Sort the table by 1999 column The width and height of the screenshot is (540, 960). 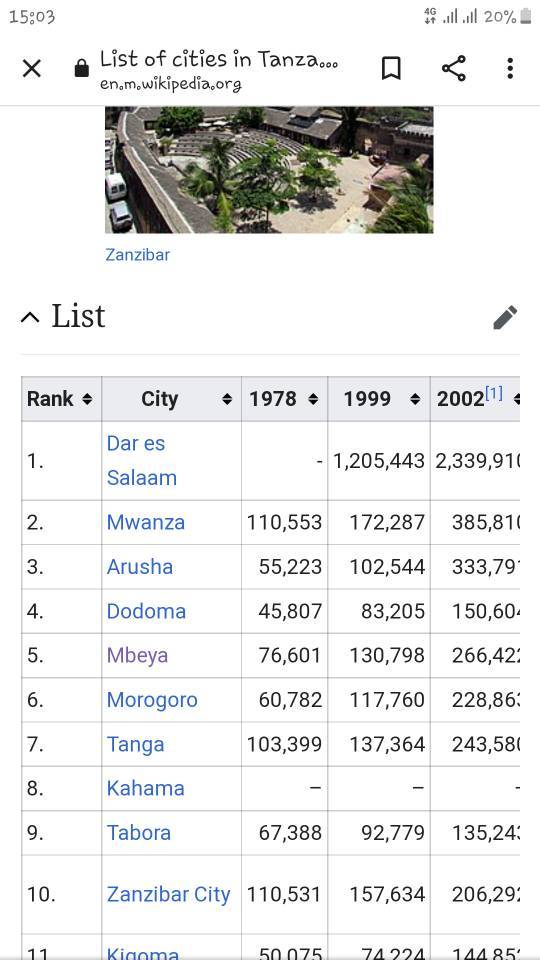pos(379,399)
